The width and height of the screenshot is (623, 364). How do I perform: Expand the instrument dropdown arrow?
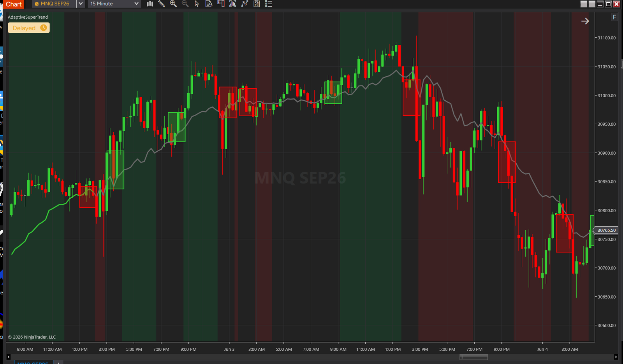click(x=81, y=4)
